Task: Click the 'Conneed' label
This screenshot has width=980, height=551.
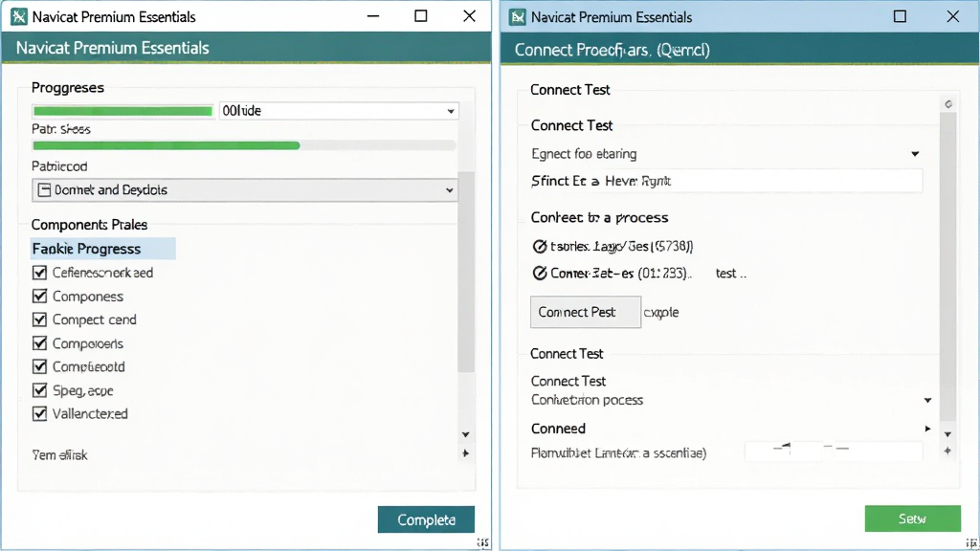Action: pyautogui.click(x=558, y=429)
